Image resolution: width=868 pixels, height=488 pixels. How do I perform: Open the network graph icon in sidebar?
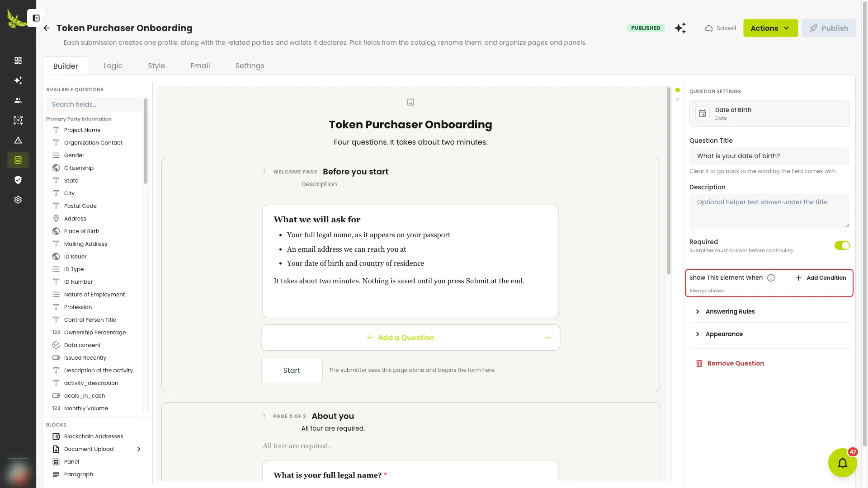pyautogui.click(x=18, y=120)
